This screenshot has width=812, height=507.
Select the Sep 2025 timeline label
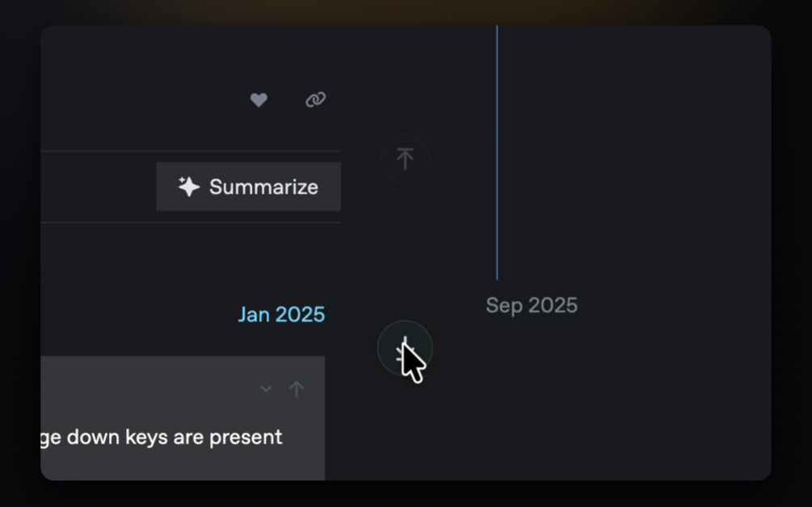click(532, 305)
